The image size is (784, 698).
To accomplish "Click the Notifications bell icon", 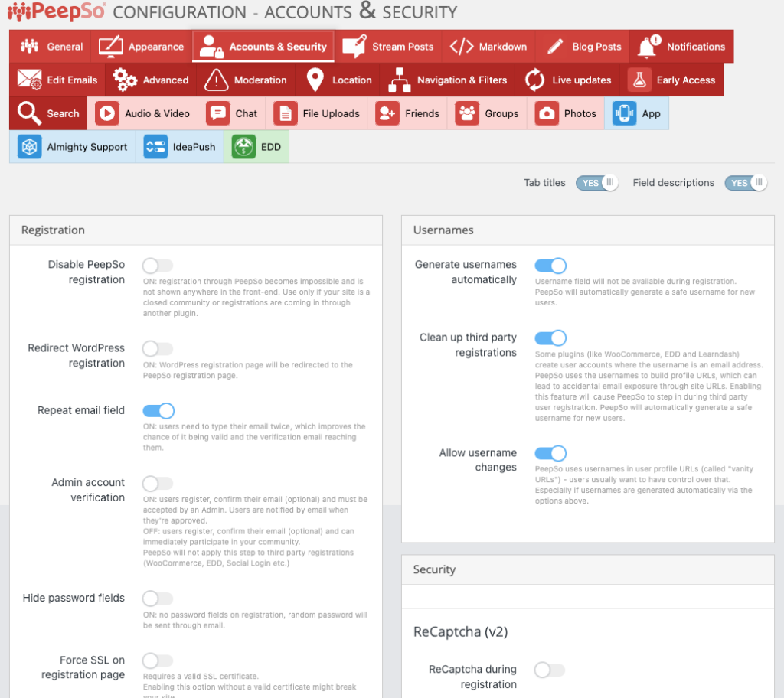I will click(x=649, y=47).
